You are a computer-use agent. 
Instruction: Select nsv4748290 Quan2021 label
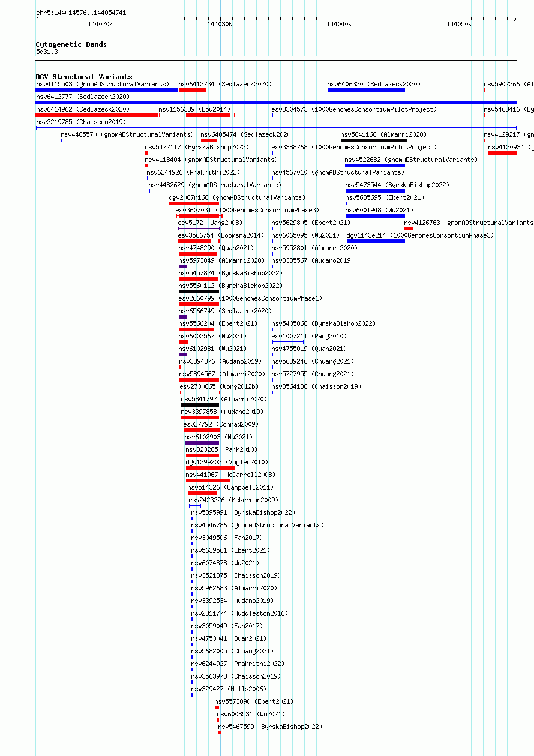click(x=216, y=248)
